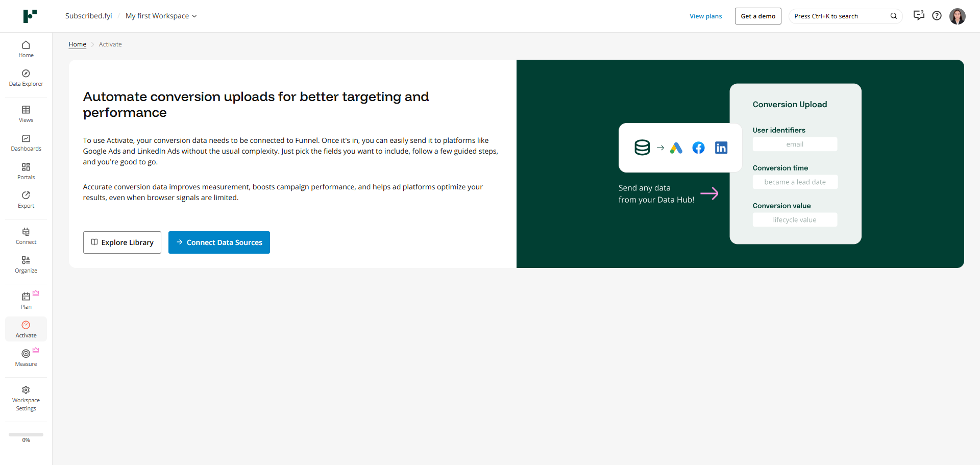The image size is (980, 465).
Task: Click the 'Send any data from your Data Hub!' text
Action: 656,194
